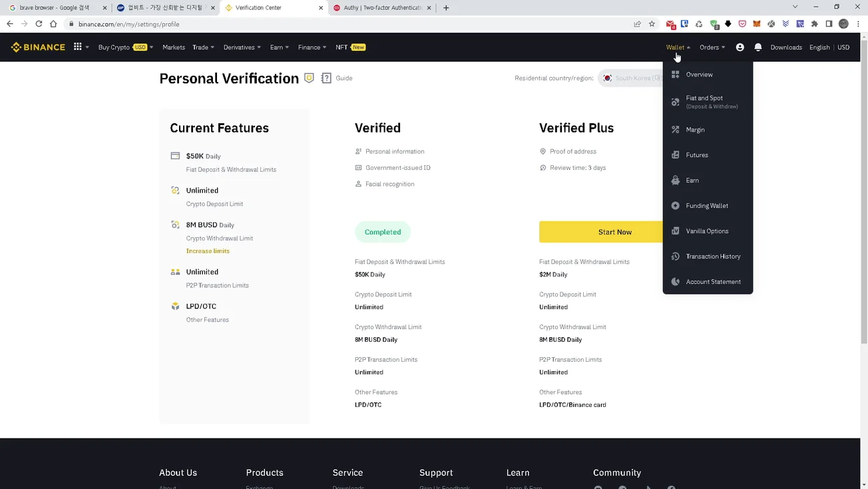Click the share page icon in the address bar
The width and height of the screenshot is (868, 489).
(637, 24)
